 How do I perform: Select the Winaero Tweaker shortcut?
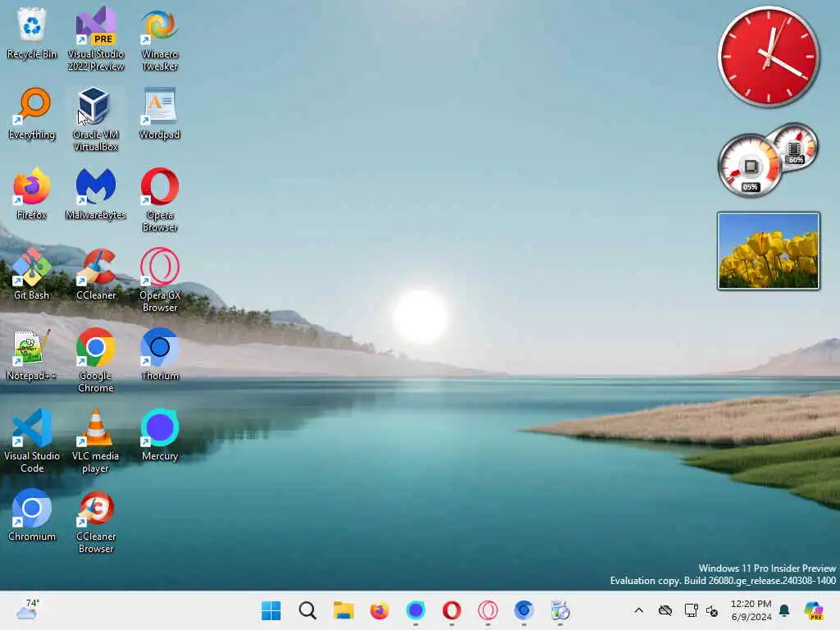160,39
